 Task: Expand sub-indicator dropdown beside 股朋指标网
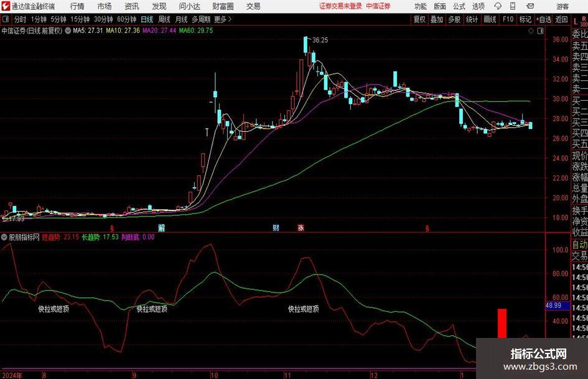pyautogui.click(x=4, y=237)
